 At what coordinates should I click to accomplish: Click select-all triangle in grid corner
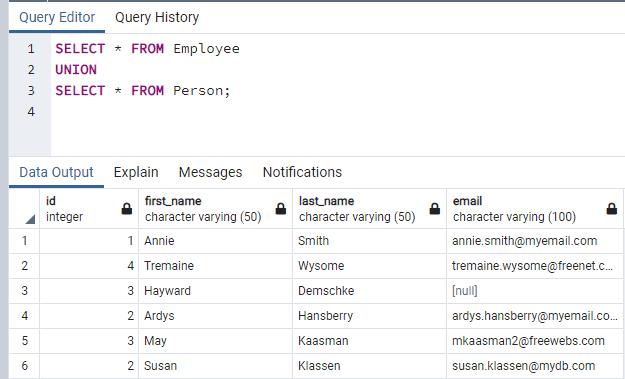[30, 219]
